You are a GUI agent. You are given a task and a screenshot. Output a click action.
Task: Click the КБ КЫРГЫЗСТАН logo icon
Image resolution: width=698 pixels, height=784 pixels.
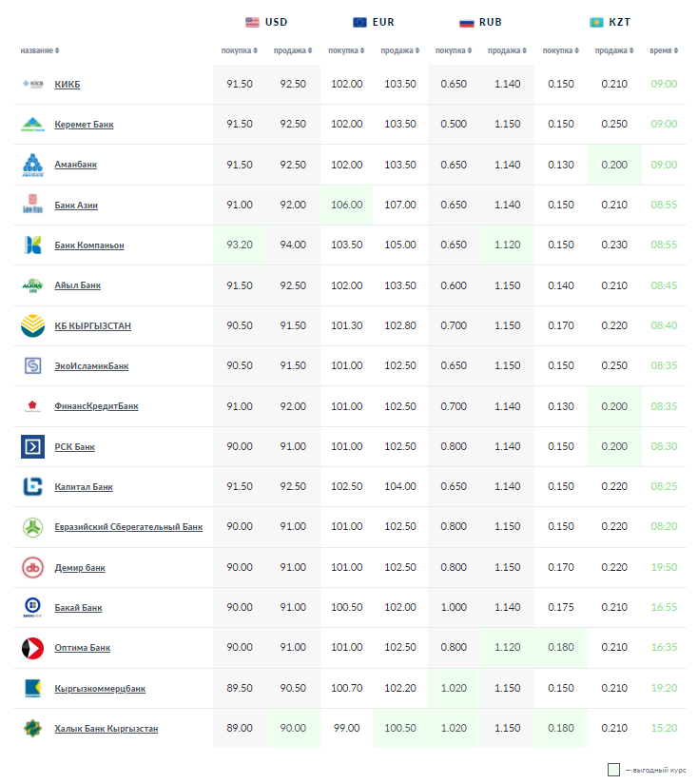32,326
